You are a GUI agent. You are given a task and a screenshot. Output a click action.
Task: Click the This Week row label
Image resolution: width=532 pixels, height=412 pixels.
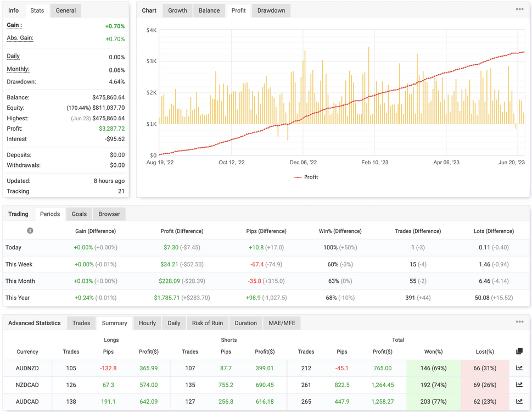pyautogui.click(x=19, y=264)
